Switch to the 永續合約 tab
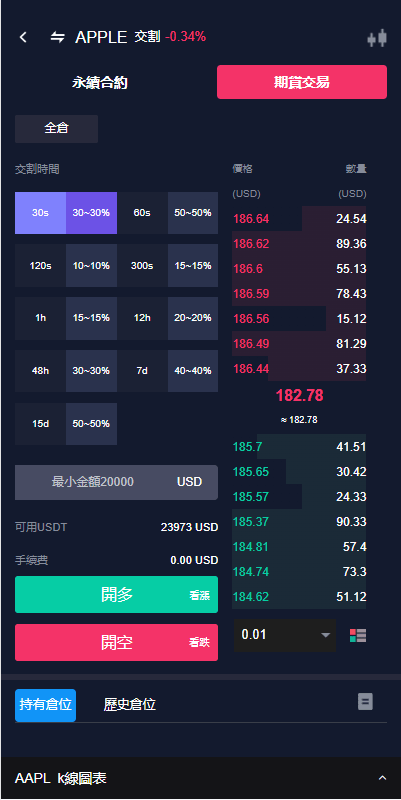Viewport: 401px width, 800px height. [99, 82]
